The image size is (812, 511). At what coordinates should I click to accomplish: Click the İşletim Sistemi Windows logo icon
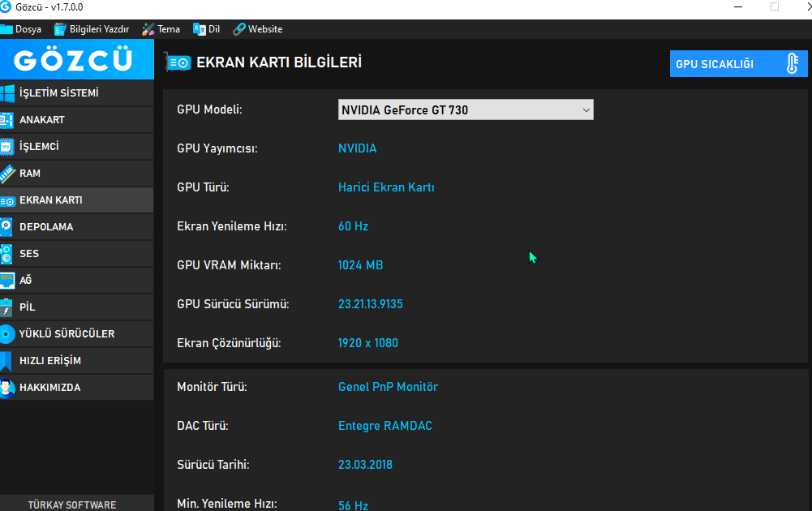tap(7, 93)
